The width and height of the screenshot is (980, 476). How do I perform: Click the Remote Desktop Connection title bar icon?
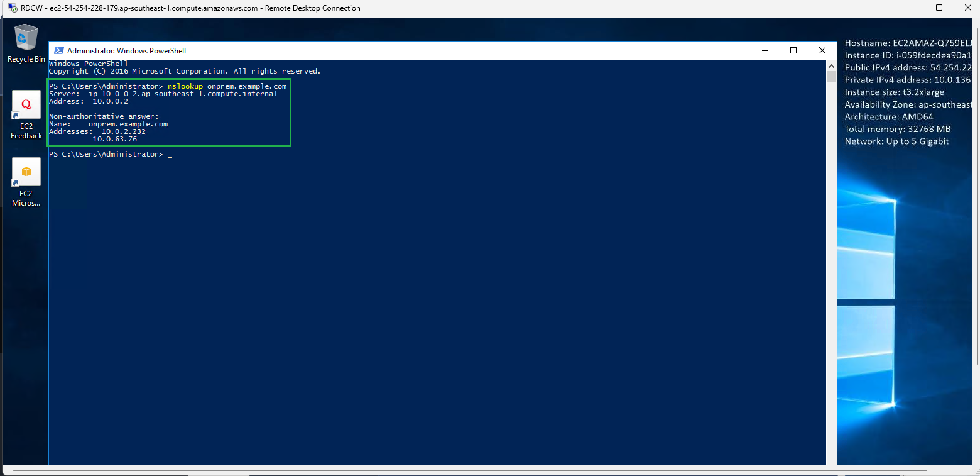(x=12, y=8)
